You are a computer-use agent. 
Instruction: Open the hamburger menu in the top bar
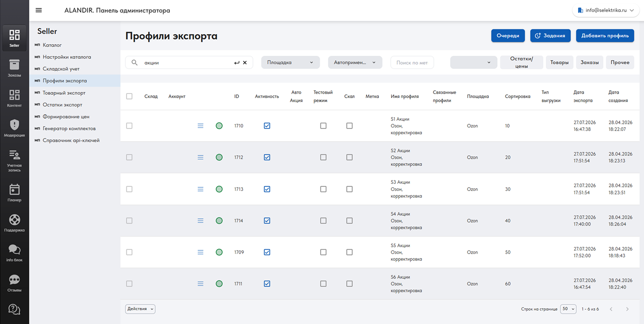39,10
